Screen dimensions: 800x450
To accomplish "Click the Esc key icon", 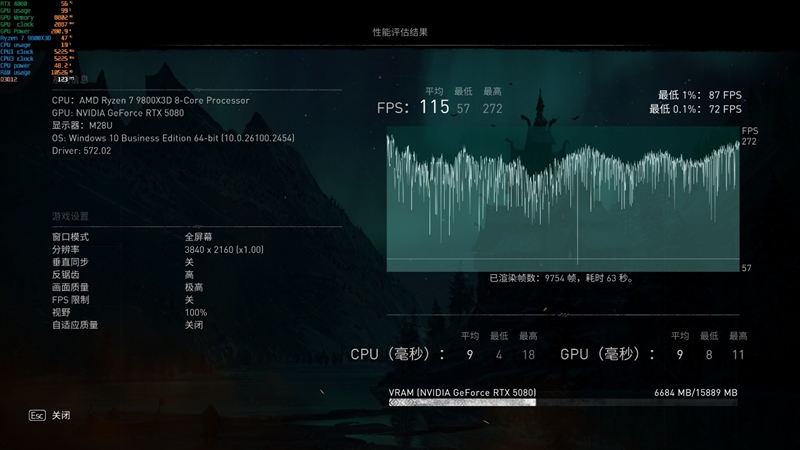I will (x=37, y=414).
